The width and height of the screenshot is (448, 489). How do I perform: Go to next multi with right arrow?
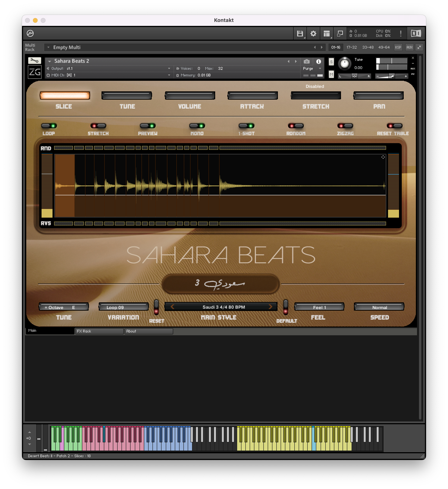pyautogui.click(x=322, y=47)
